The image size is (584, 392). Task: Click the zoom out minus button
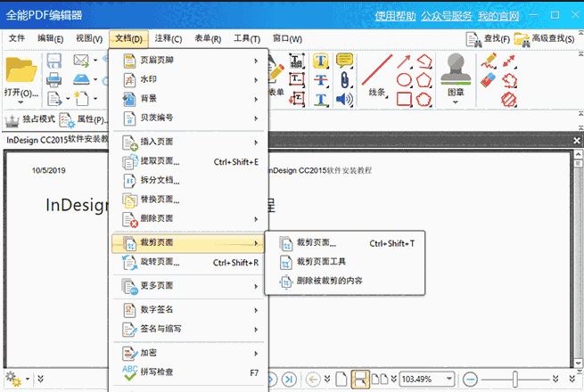coord(470,380)
